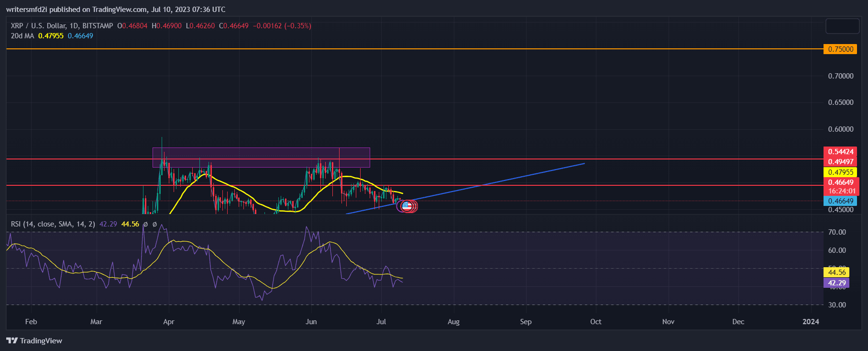Click the 16:24:01 candle countdown label
This screenshot has height=351, width=868.
pos(842,191)
